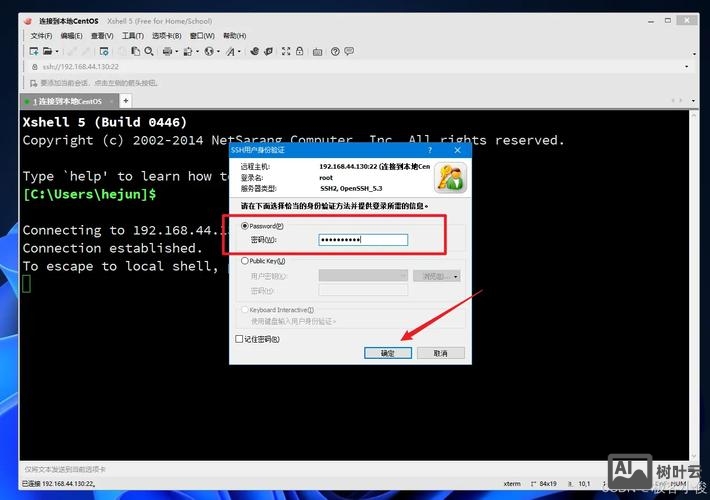Click the Xagent toolbar icon next to Xftp
The image size is (710, 500).
coord(268,51)
